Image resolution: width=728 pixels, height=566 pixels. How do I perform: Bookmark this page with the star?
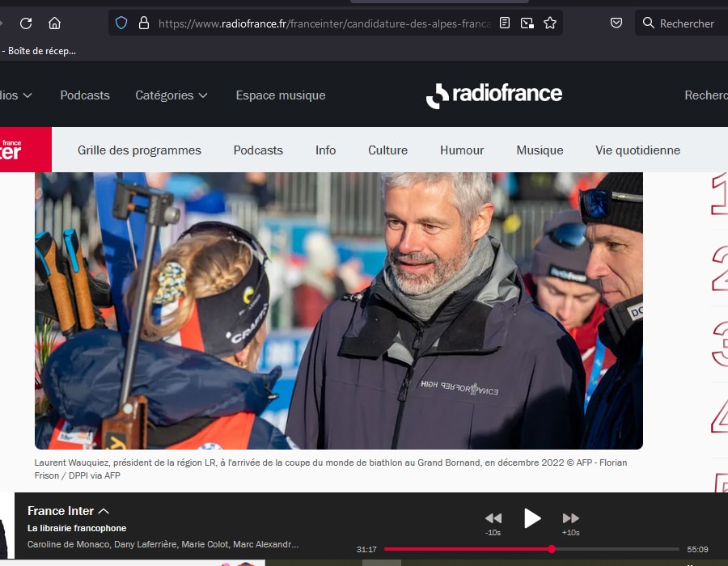pyautogui.click(x=550, y=23)
